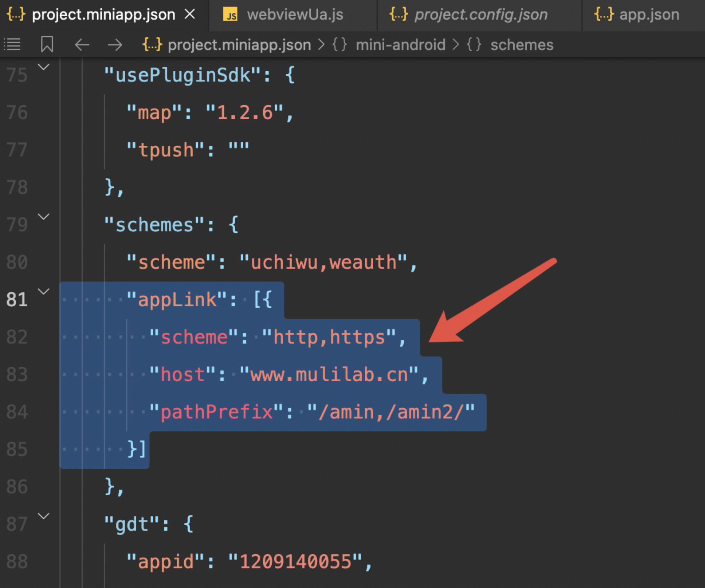Viewport: 705px width, 588px height.
Task: Click line number 83 in gutter
Action: (x=17, y=375)
